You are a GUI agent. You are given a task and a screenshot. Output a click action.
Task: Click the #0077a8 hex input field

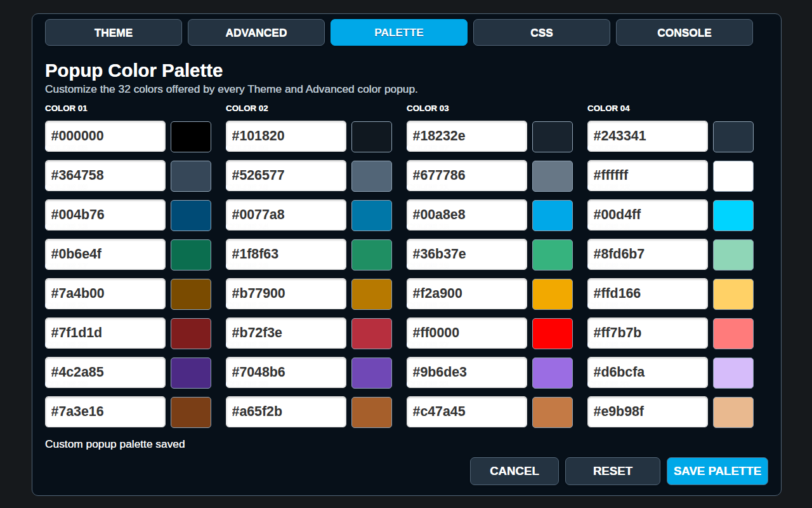pyautogui.click(x=286, y=215)
